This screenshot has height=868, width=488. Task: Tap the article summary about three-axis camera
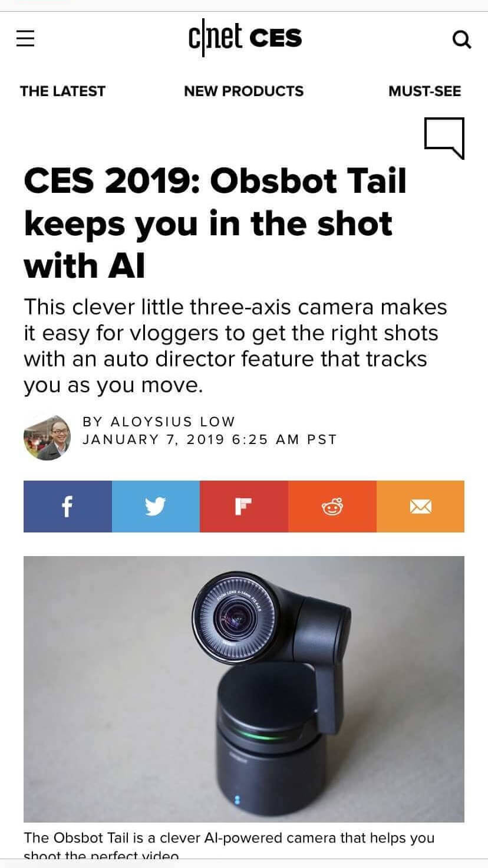coord(236,346)
